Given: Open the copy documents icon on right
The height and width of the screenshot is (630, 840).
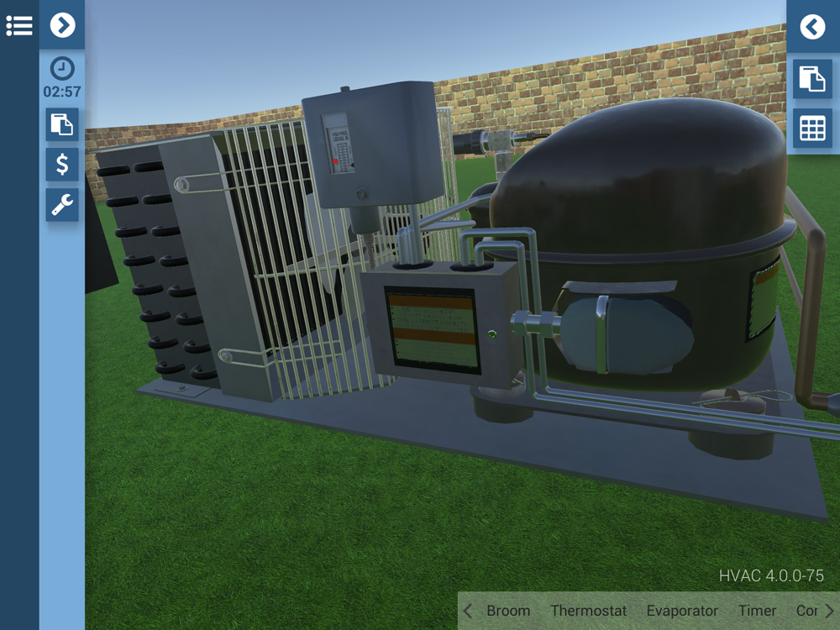Looking at the screenshot, I should (x=812, y=79).
